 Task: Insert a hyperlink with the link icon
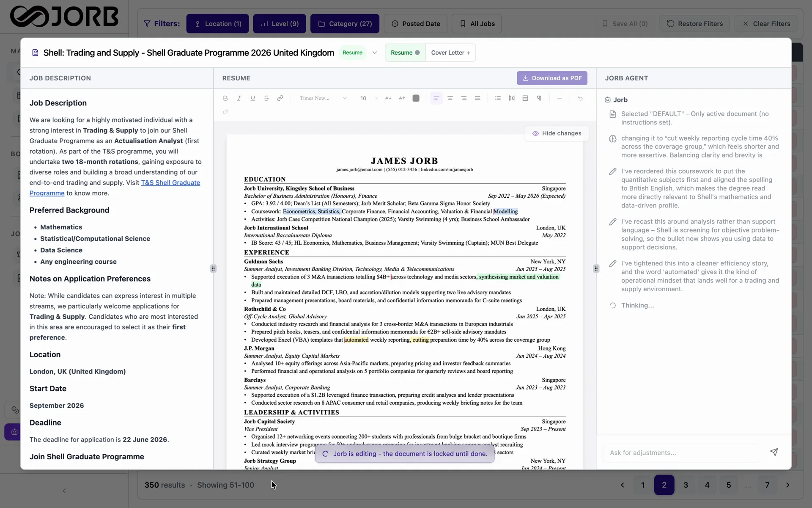pyautogui.click(x=280, y=98)
